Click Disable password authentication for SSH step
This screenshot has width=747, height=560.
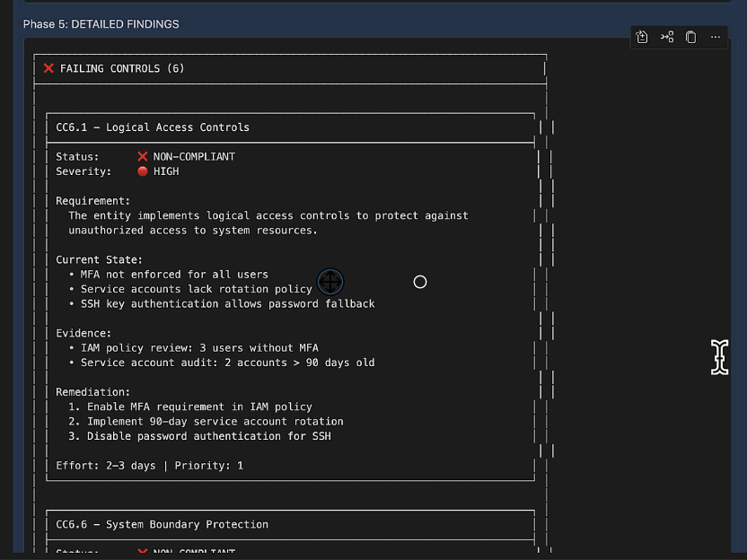[x=208, y=436]
